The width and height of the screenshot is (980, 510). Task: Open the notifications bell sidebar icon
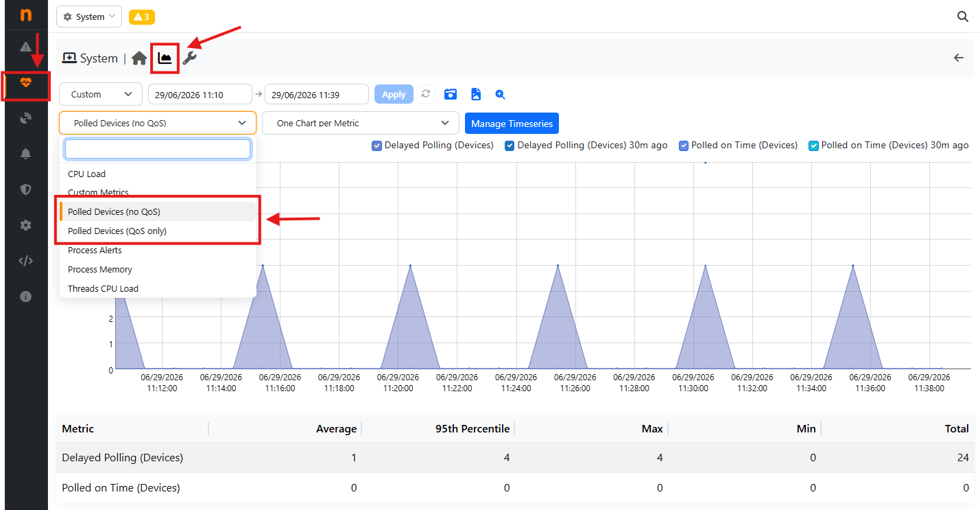pos(26,154)
